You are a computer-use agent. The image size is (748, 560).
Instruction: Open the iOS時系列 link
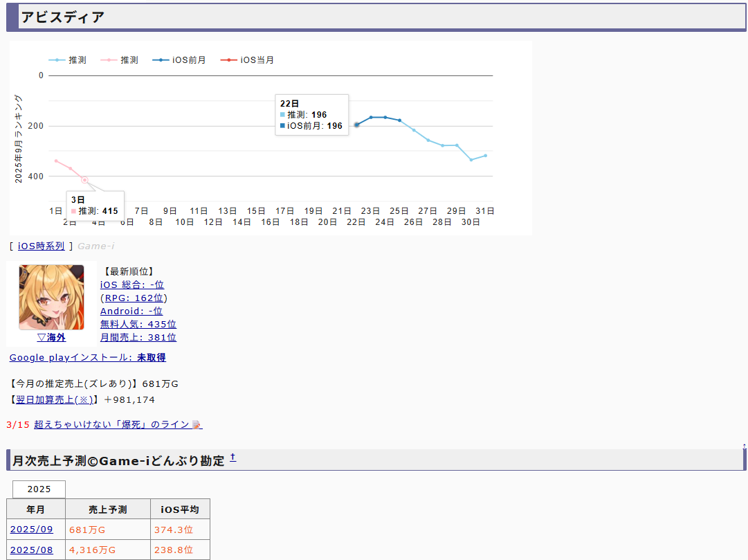pos(41,246)
